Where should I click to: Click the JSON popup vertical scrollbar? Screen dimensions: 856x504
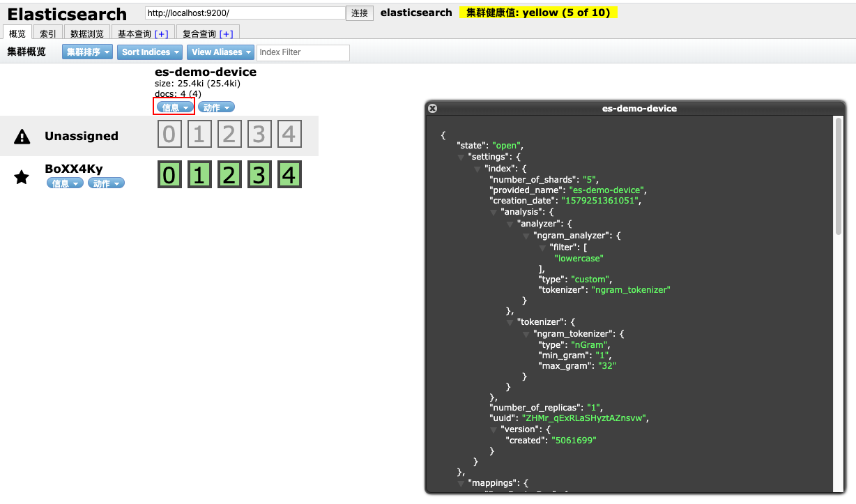[x=838, y=176]
